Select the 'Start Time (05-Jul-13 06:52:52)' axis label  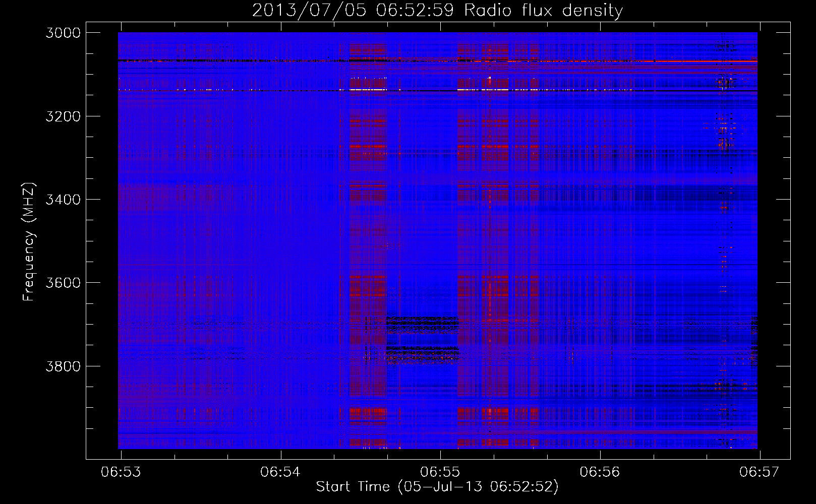tap(438, 487)
